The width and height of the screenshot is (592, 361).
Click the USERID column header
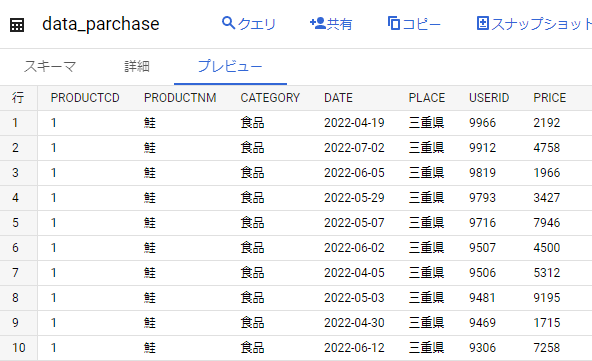[489, 98]
